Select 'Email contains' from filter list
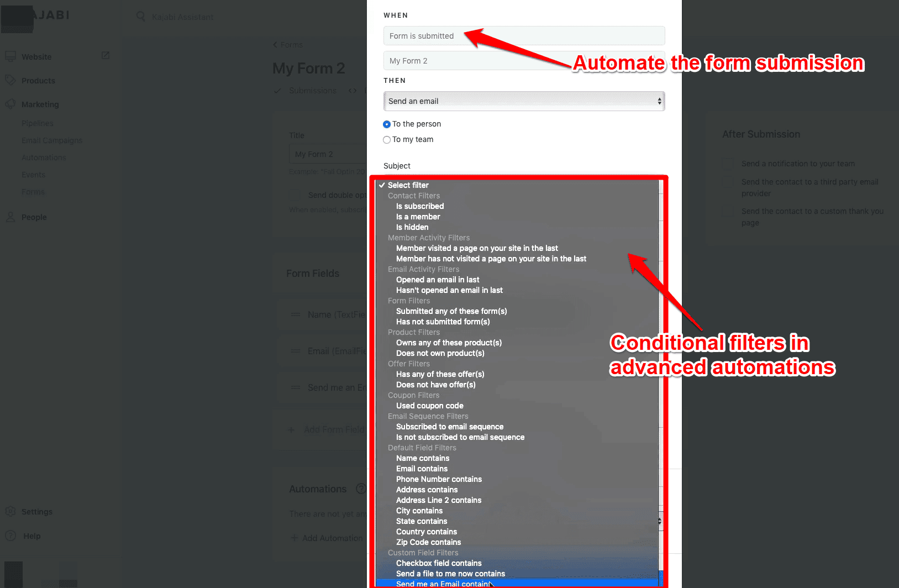Image resolution: width=899 pixels, height=588 pixels. [x=422, y=469]
